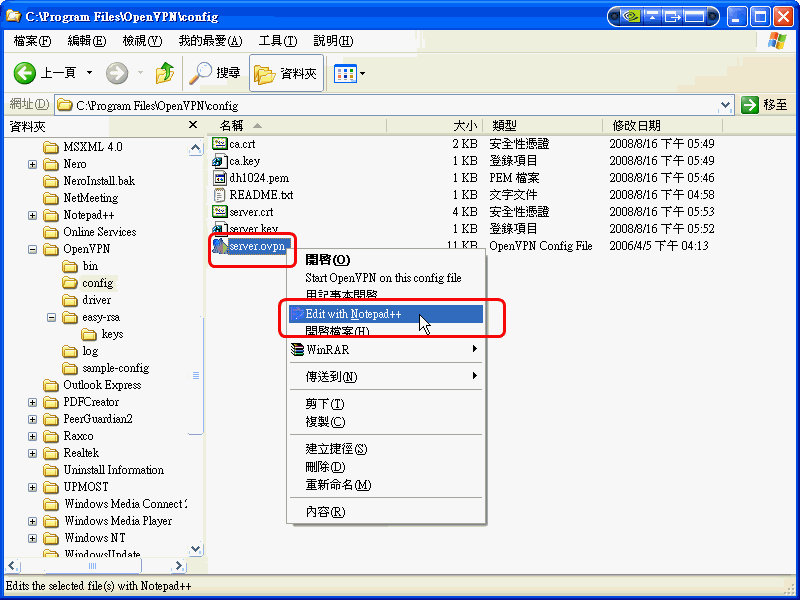Open the Back button history dropdown arrow

[x=89, y=73]
